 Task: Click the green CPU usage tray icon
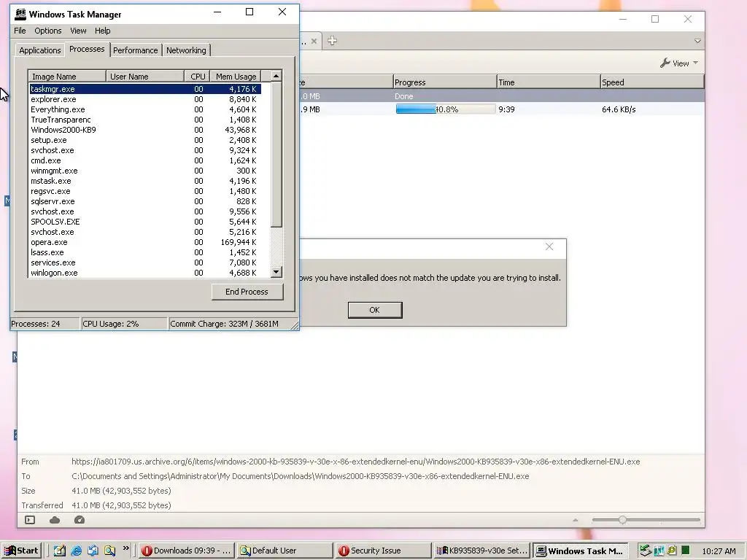point(686,550)
